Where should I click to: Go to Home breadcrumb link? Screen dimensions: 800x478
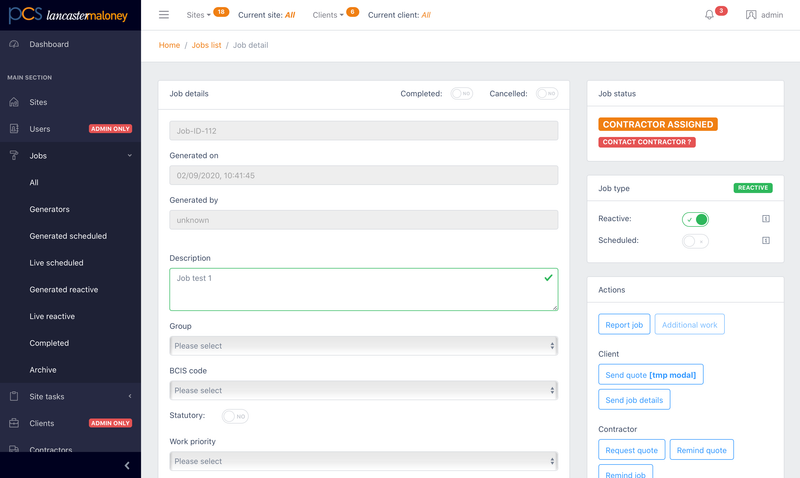tap(169, 45)
